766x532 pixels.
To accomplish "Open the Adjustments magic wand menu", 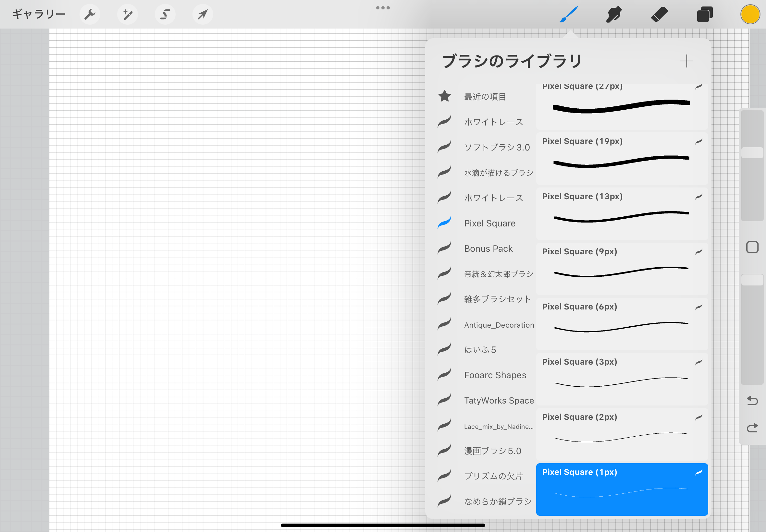I will click(127, 14).
